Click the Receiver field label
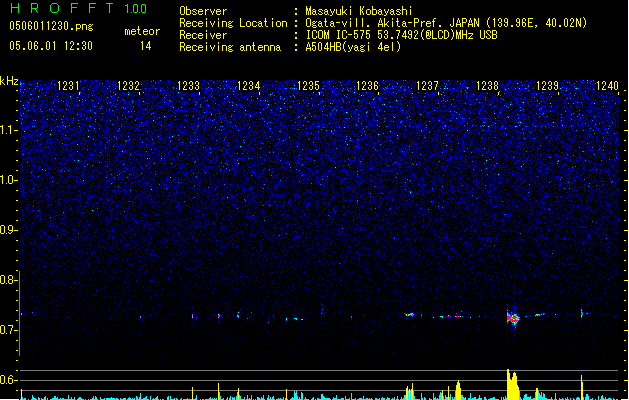629x400 pixels. (203, 35)
